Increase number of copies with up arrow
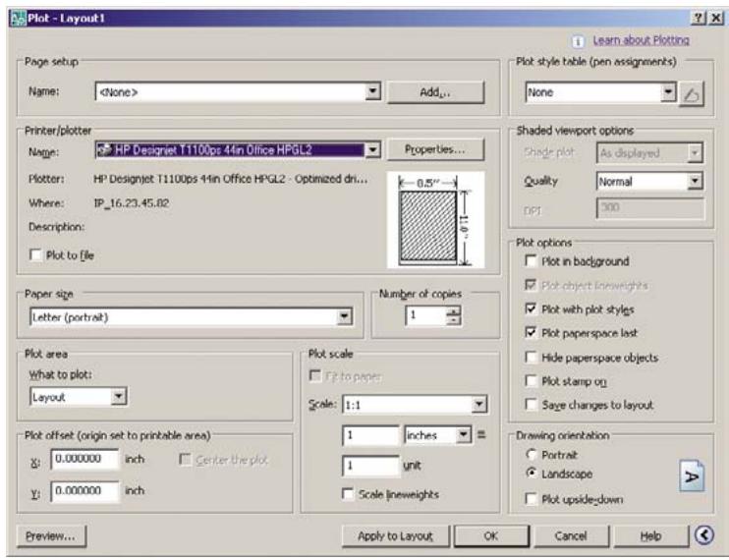729x560 pixels. pyautogui.click(x=454, y=310)
